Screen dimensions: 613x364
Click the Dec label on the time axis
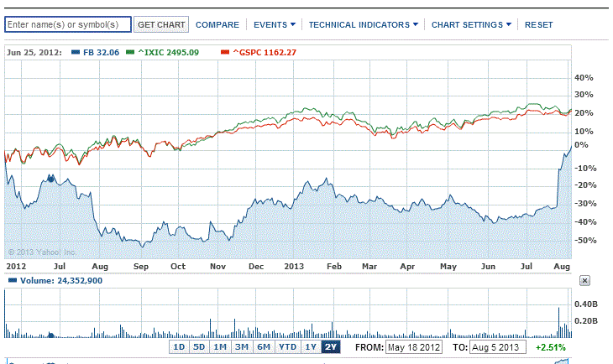point(256,267)
